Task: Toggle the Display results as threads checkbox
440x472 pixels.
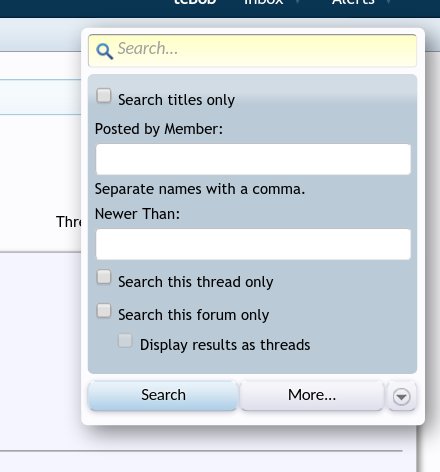Action: pos(125,341)
